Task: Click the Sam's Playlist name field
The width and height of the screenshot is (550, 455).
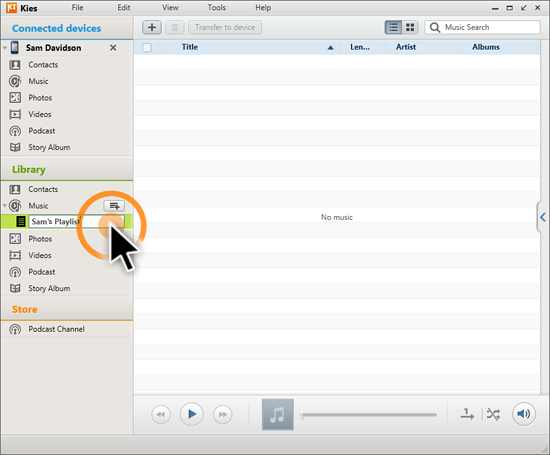Action: (76, 222)
